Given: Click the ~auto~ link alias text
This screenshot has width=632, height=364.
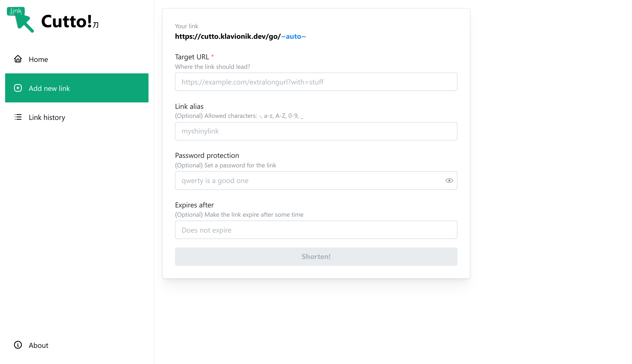Looking at the screenshot, I should (293, 36).
